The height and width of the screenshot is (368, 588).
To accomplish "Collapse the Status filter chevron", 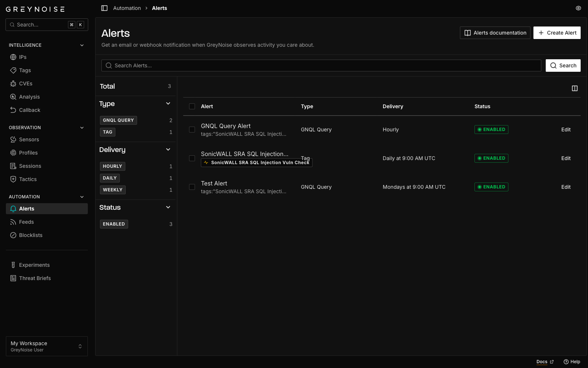I will pyautogui.click(x=168, y=208).
